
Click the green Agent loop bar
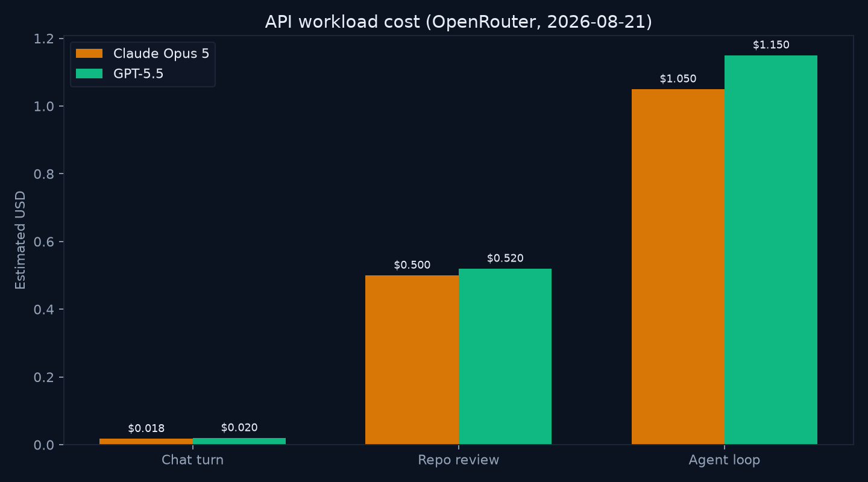tap(771, 250)
